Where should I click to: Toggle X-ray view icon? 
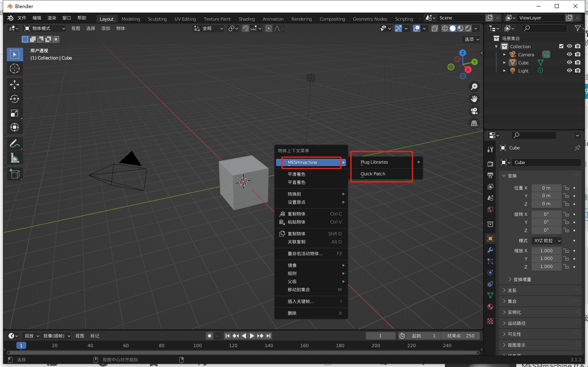[x=434, y=28]
